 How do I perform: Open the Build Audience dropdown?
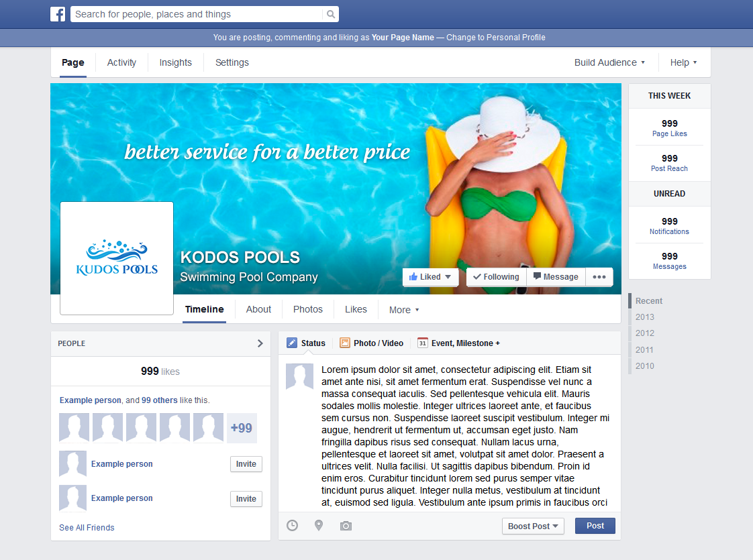(608, 62)
